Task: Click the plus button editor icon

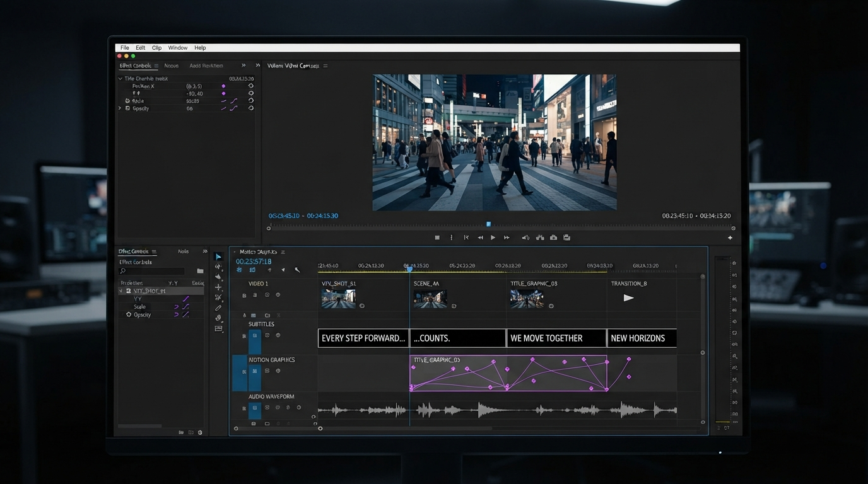Action: point(730,238)
